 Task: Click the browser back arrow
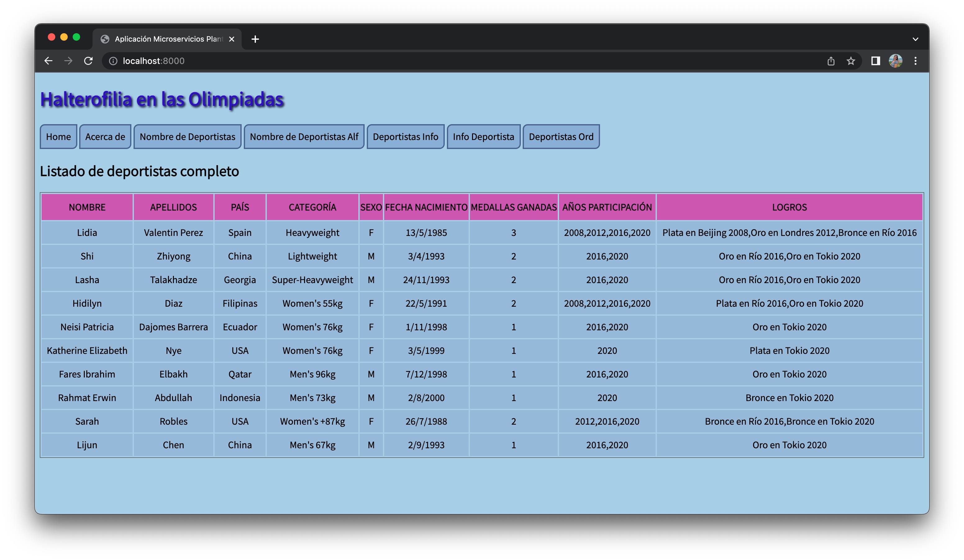[x=48, y=61]
